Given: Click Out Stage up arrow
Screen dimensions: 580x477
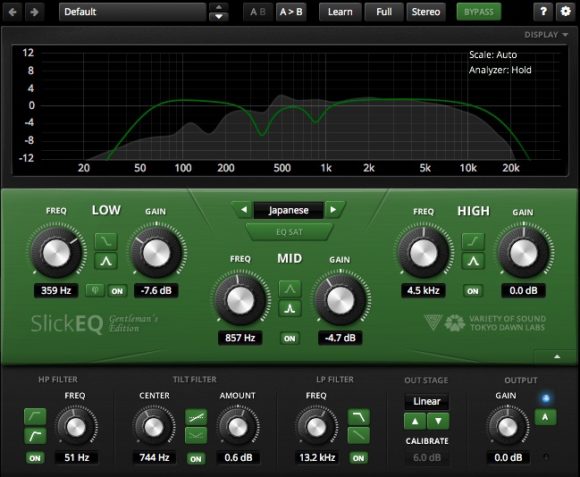Looking at the screenshot, I should tap(415, 421).
